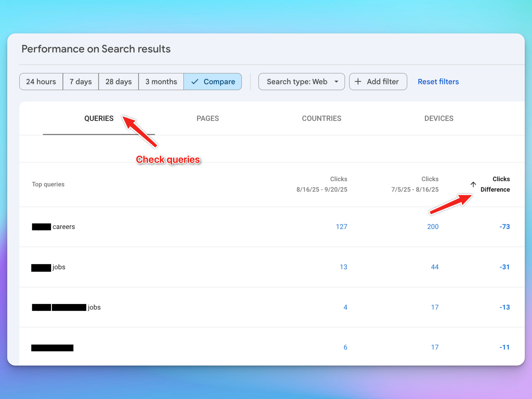Select the 28 days date range
This screenshot has height=399, width=532.
(x=118, y=82)
